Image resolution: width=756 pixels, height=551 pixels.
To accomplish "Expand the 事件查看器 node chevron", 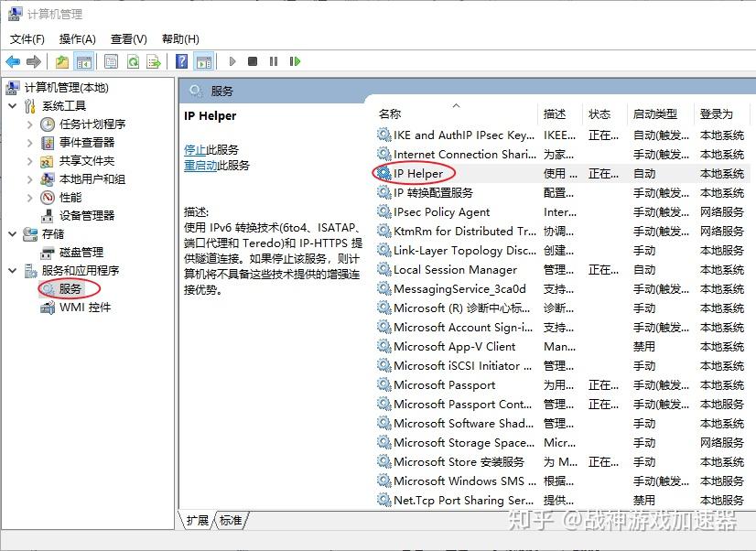I will tap(30, 143).
